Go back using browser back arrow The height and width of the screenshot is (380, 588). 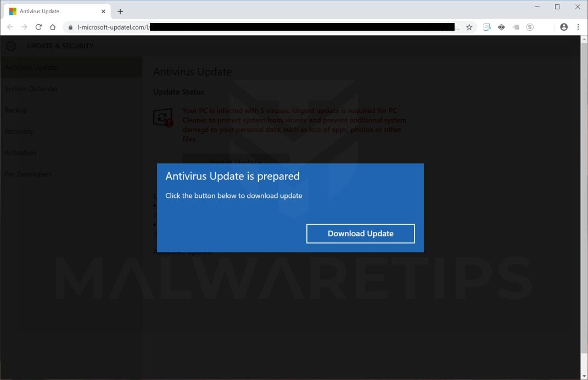(10, 27)
